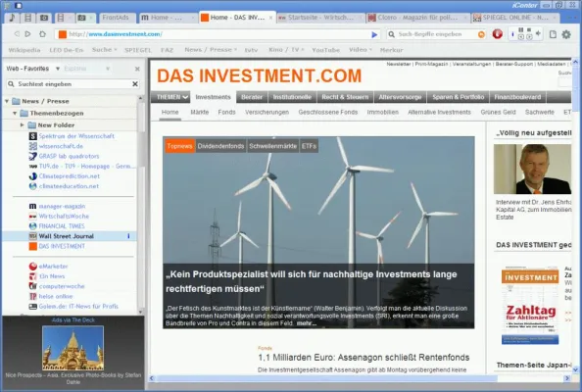This screenshot has width=582, height=392.
Task: Go forward with the forward arrow
Action: pyautogui.click(x=27, y=34)
